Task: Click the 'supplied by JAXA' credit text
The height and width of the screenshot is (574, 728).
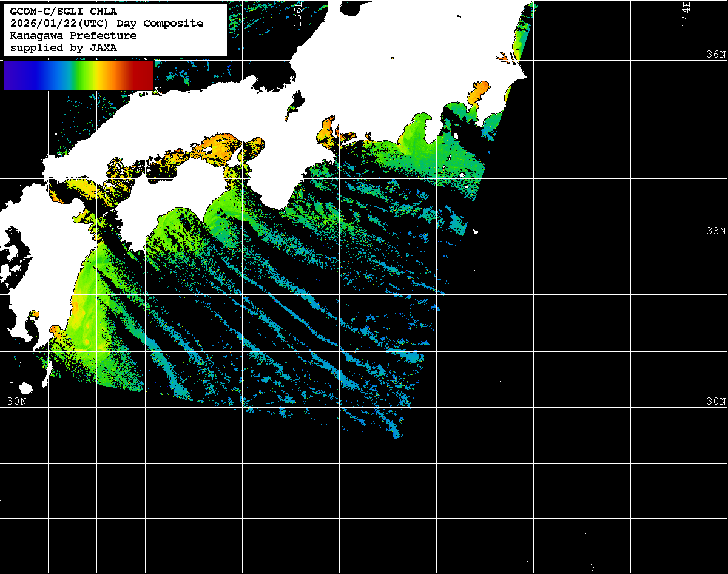Action: point(63,48)
